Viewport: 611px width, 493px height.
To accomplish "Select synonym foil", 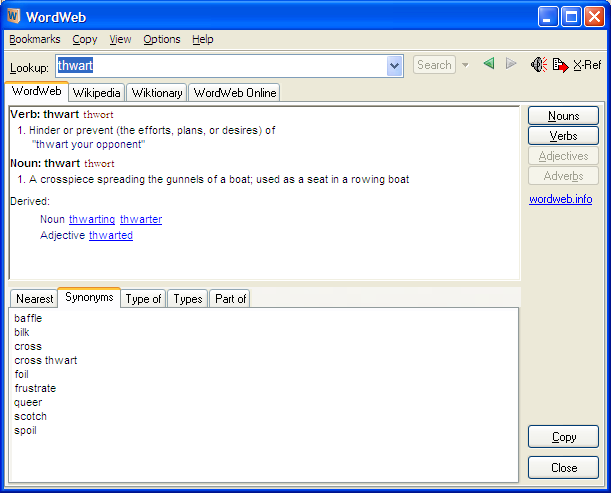I will click(21, 374).
